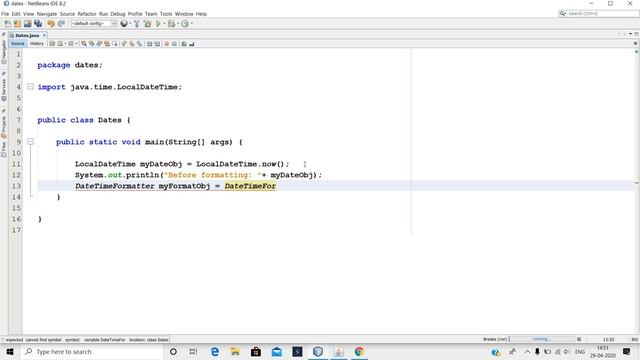Show hidden system tray icons chevron
Image resolution: width=640 pixels, height=360 pixels.
(x=527, y=351)
